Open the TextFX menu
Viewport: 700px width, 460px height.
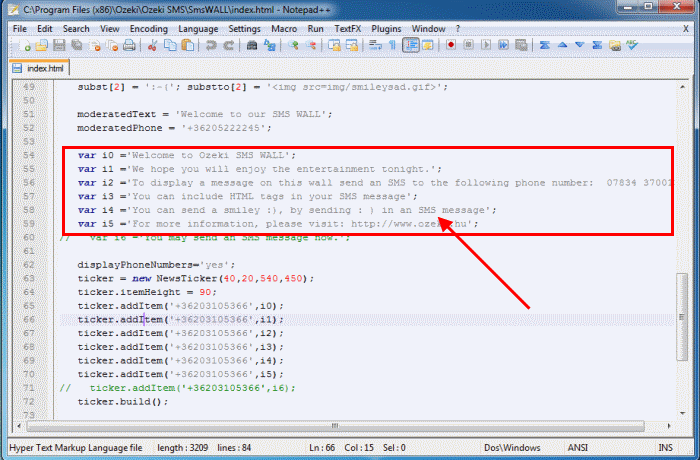click(x=347, y=29)
